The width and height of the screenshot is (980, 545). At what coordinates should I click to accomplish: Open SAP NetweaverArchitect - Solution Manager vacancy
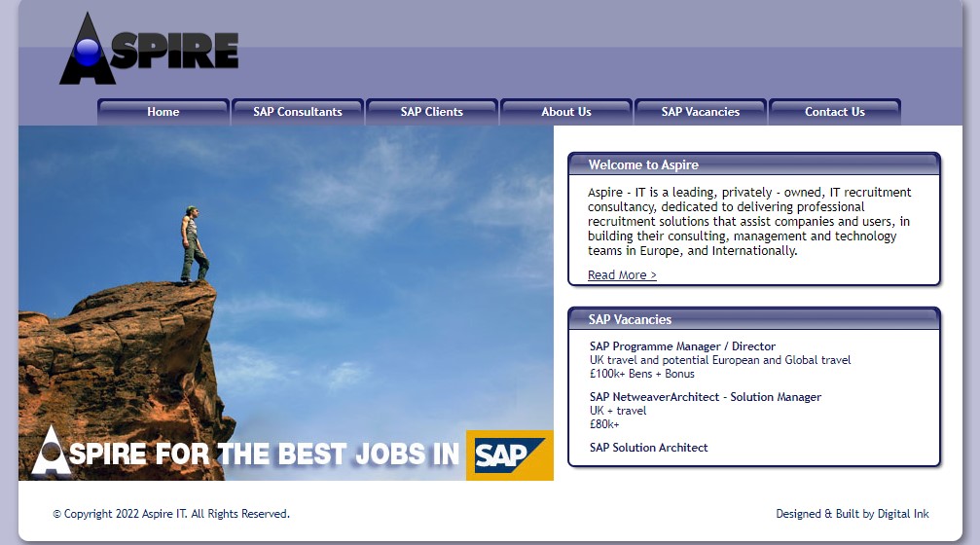[x=705, y=397]
